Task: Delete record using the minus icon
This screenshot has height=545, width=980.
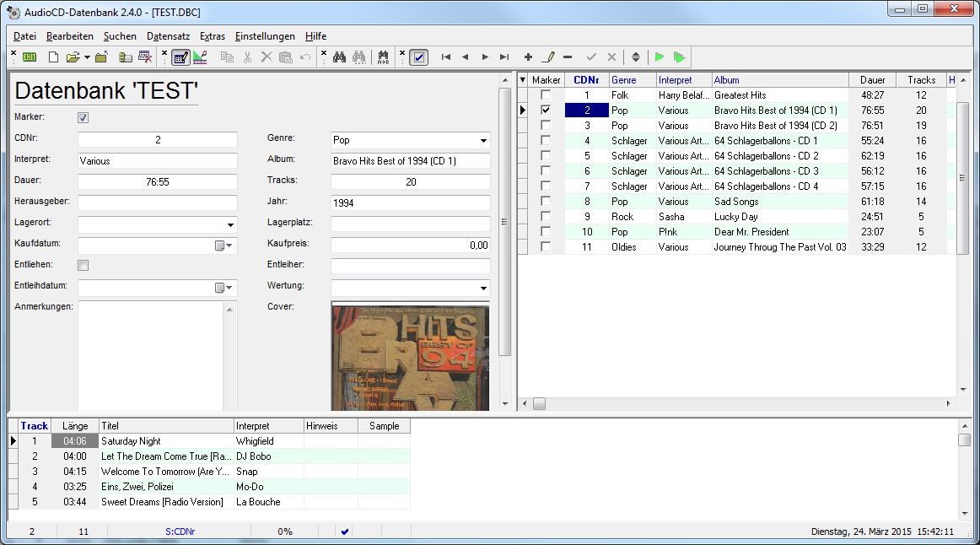Action: click(x=568, y=57)
